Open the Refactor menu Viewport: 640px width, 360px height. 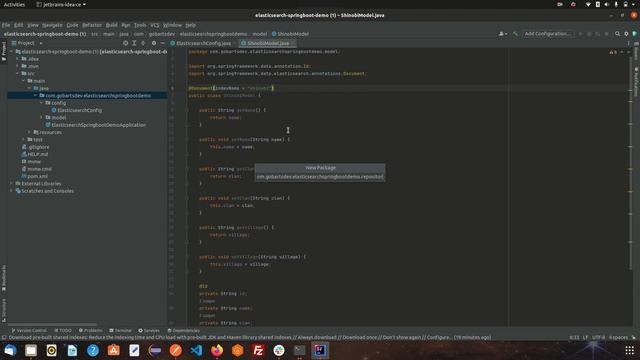click(x=92, y=25)
